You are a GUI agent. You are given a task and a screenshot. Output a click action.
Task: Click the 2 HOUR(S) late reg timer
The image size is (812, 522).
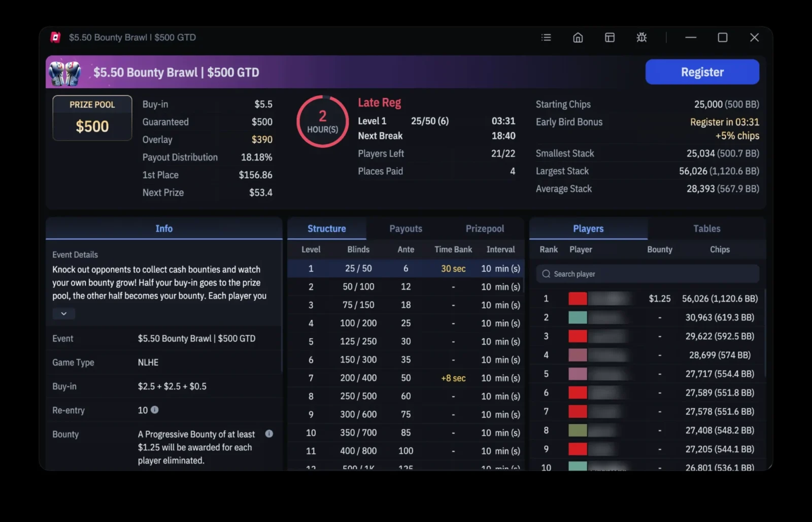pyautogui.click(x=323, y=121)
